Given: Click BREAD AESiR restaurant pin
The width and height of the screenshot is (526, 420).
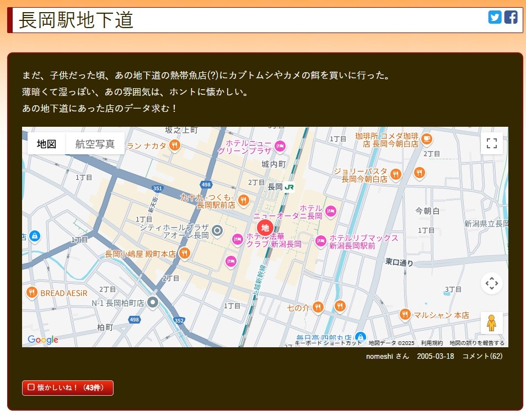Looking at the screenshot, I should (x=31, y=293).
